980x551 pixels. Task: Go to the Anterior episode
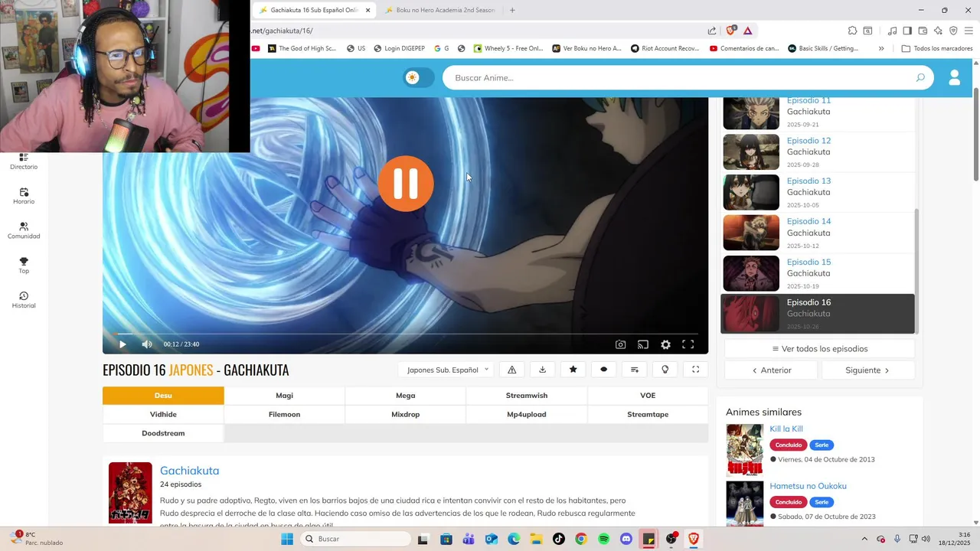771,370
